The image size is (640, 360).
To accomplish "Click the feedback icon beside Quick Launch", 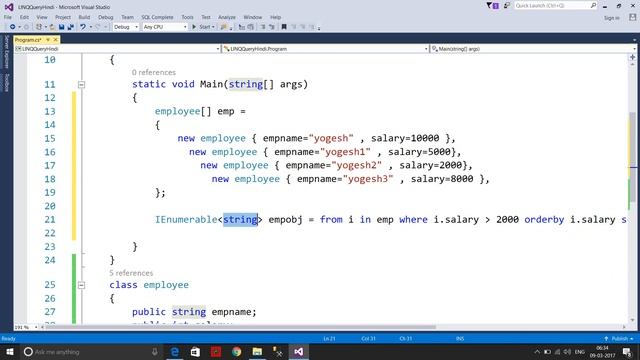I will pyautogui.click(x=507, y=6).
